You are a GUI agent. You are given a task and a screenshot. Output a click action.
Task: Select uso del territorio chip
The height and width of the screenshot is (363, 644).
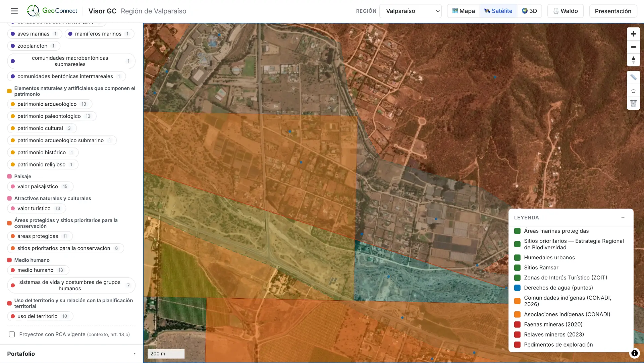pos(40,316)
